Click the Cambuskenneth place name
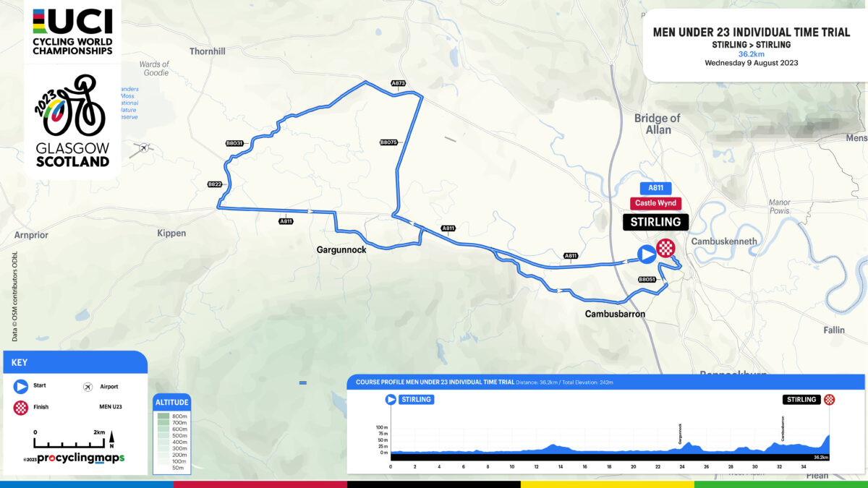The width and height of the screenshot is (868, 488). click(x=724, y=241)
